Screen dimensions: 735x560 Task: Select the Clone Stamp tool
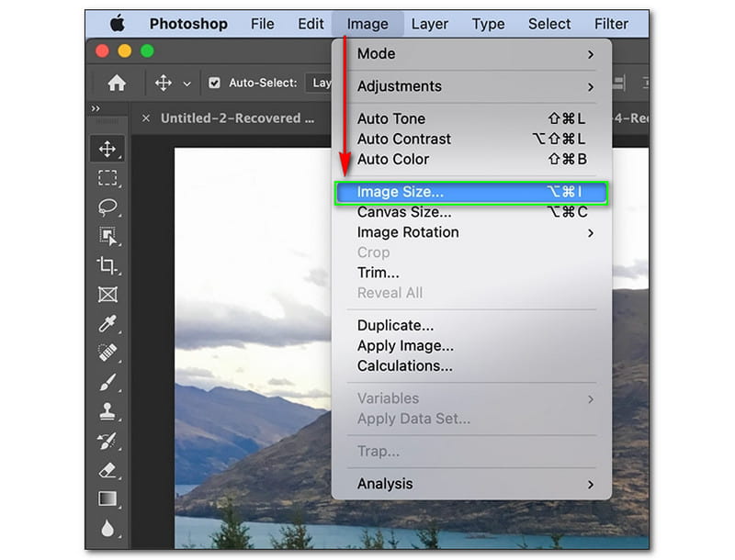coord(107,412)
